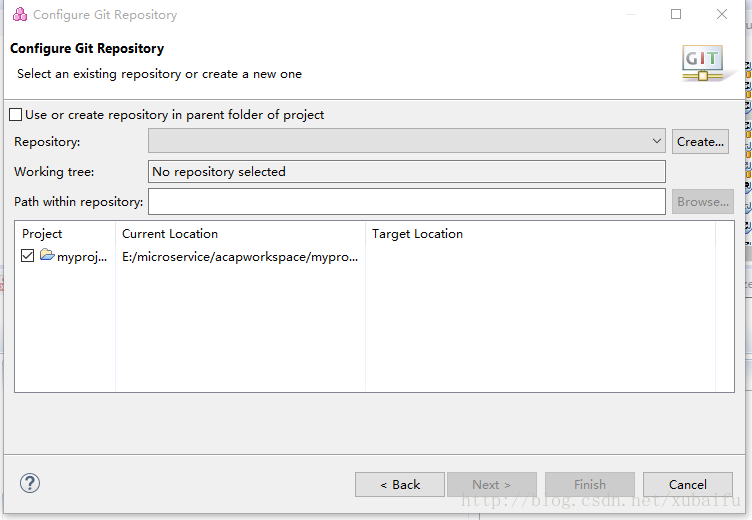The width and height of the screenshot is (752, 520).
Task: Click the myproj folder icon in table
Action: pyautogui.click(x=47, y=255)
